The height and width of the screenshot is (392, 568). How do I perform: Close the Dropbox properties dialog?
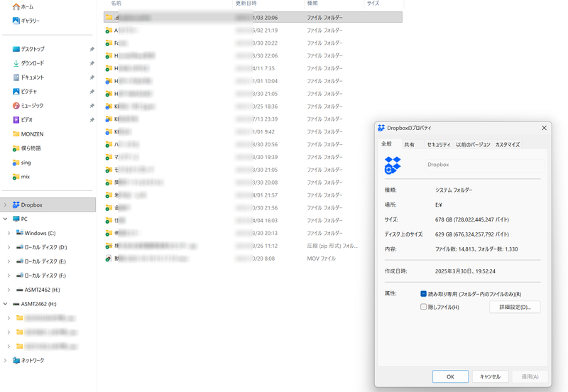coord(544,128)
